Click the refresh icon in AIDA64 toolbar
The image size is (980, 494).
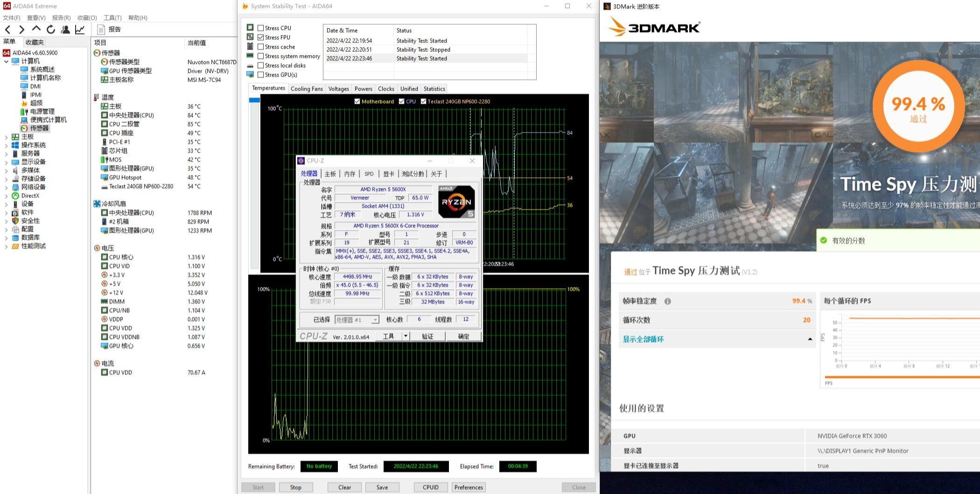click(x=51, y=29)
